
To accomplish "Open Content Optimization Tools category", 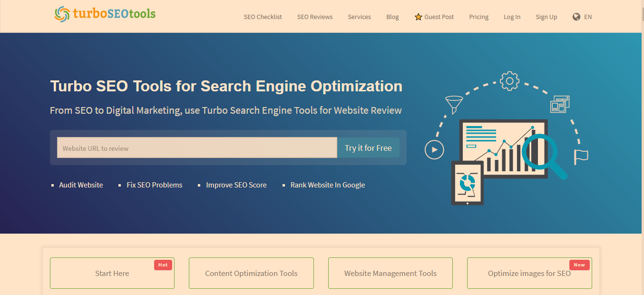I will [251, 273].
